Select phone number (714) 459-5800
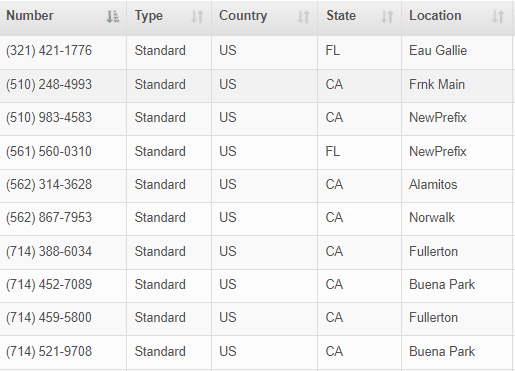The image size is (515, 371). tap(49, 317)
